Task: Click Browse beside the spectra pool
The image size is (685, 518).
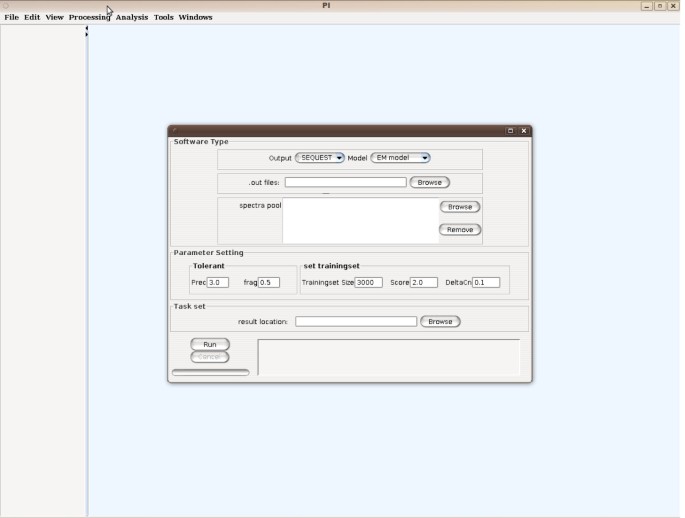Action: click(x=459, y=207)
